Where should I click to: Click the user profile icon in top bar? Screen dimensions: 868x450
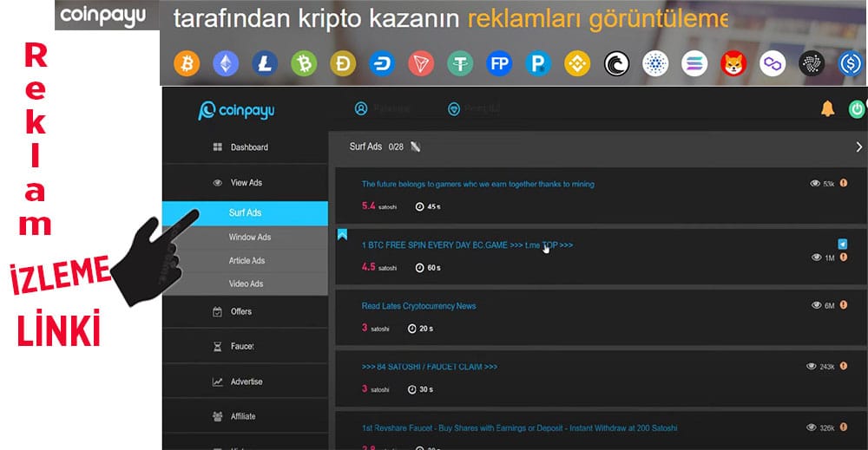click(361, 108)
